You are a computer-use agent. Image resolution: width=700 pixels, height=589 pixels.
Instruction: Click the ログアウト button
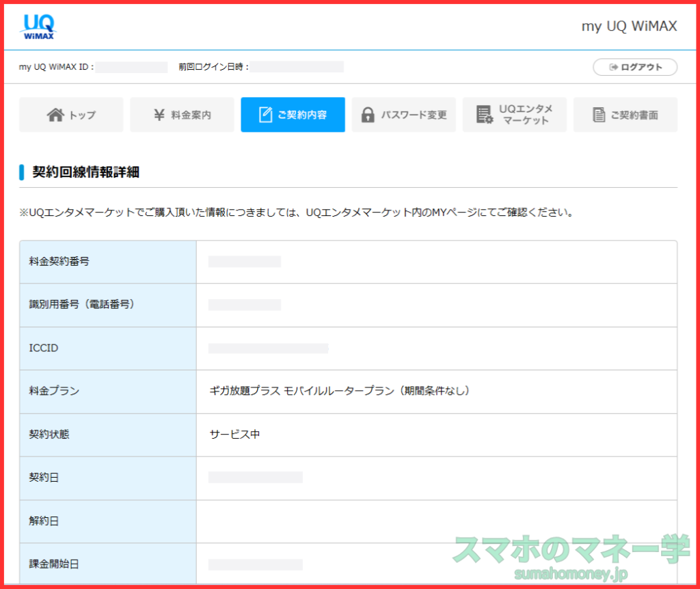click(x=635, y=67)
